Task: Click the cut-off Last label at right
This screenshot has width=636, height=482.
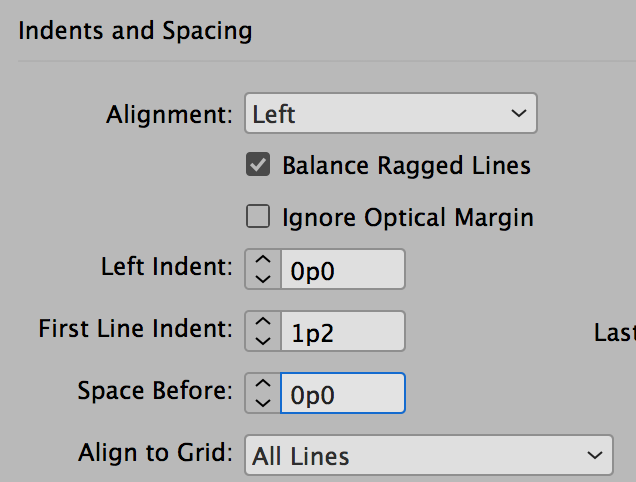Action: pos(614,333)
